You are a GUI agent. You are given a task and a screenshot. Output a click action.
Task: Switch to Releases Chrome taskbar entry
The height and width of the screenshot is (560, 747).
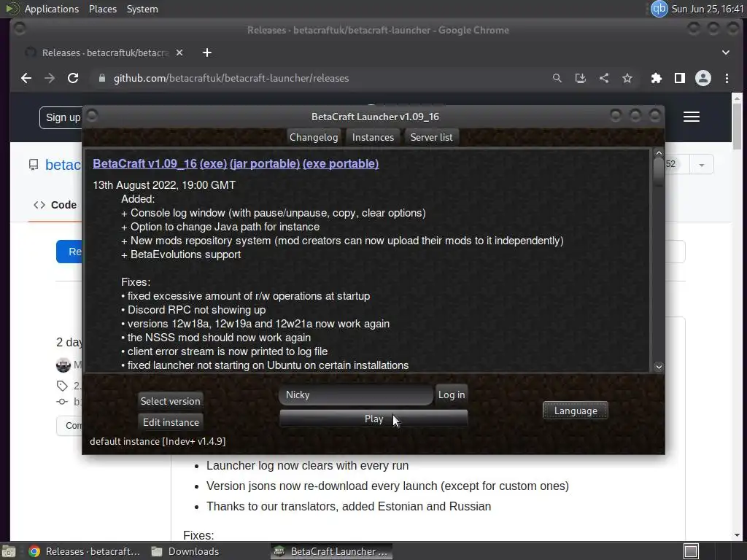(85, 551)
